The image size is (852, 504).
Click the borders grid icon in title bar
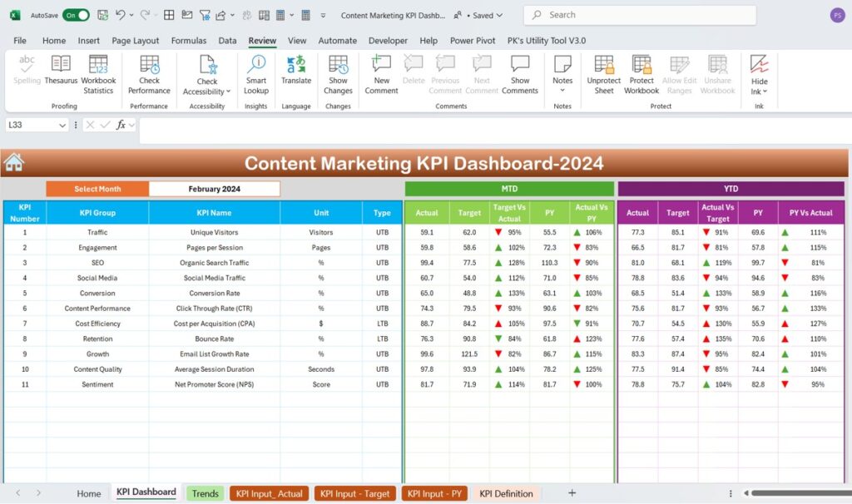tap(169, 15)
